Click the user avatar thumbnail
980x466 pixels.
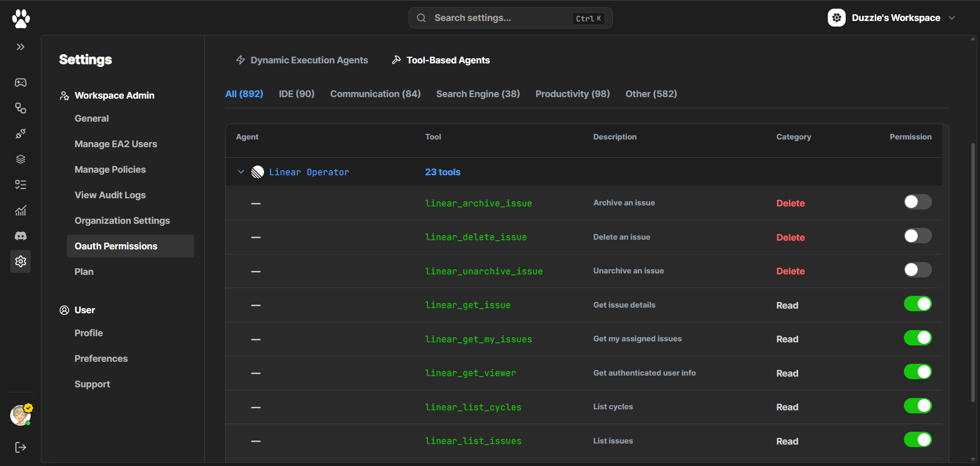click(20, 415)
